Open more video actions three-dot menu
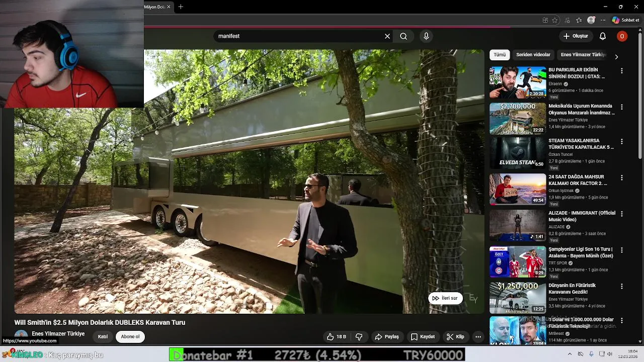The width and height of the screenshot is (644, 362). point(478,337)
